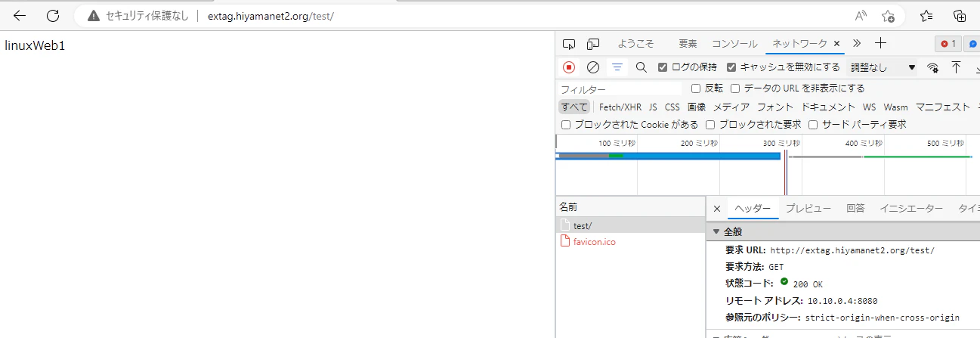Image resolution: width=980 pixels, height=338 pixels.
Task: Select the 'test/' request row
Action: pos(631,225)
